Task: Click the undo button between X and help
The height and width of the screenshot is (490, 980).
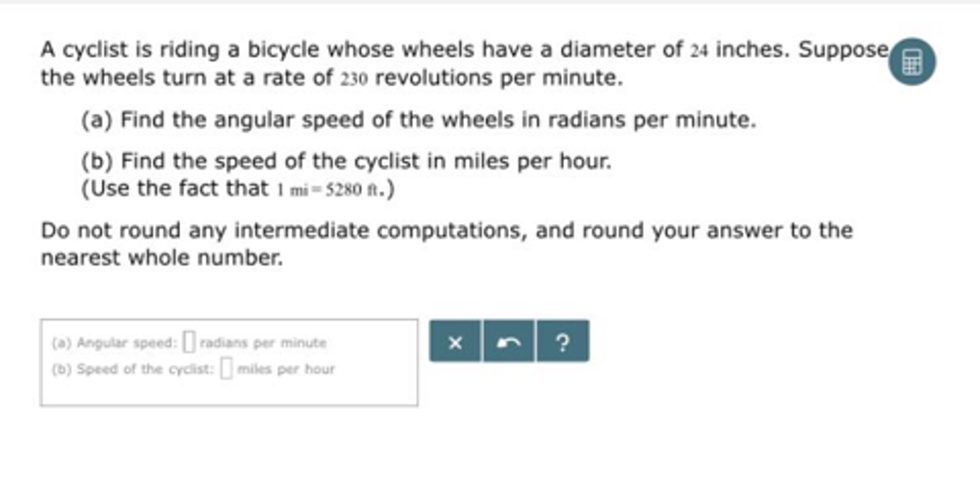Action: (509, 342)
